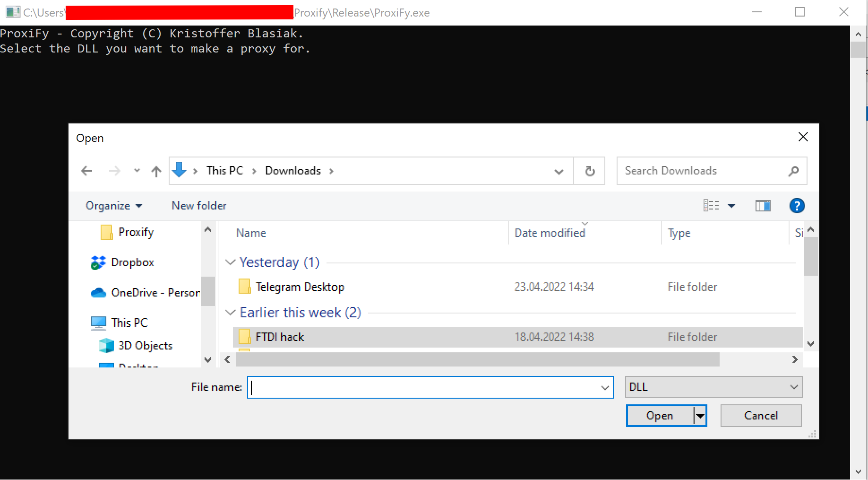Click date 18.04.2022 14:38 cell
The width and height of the screenshot is (868, 480).
pyautogui.click(x=554, y=337)
